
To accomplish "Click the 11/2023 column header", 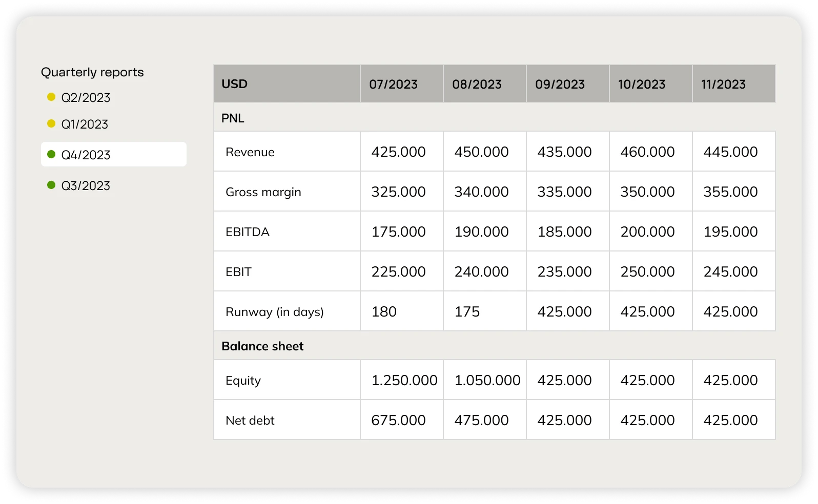I will click(x=723, y=85).
